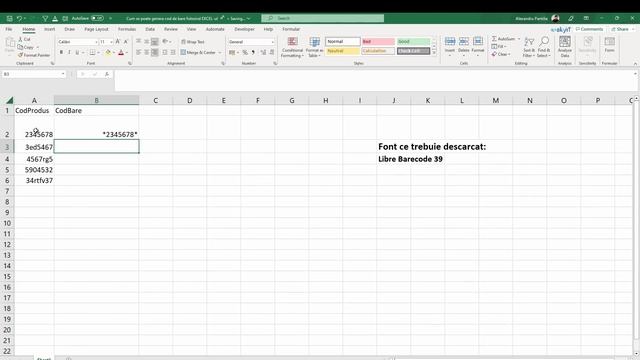Open the Data ribbon tab
Image resolution: width=640 pixels, height=360 pixels.
[x=150, y=29]
